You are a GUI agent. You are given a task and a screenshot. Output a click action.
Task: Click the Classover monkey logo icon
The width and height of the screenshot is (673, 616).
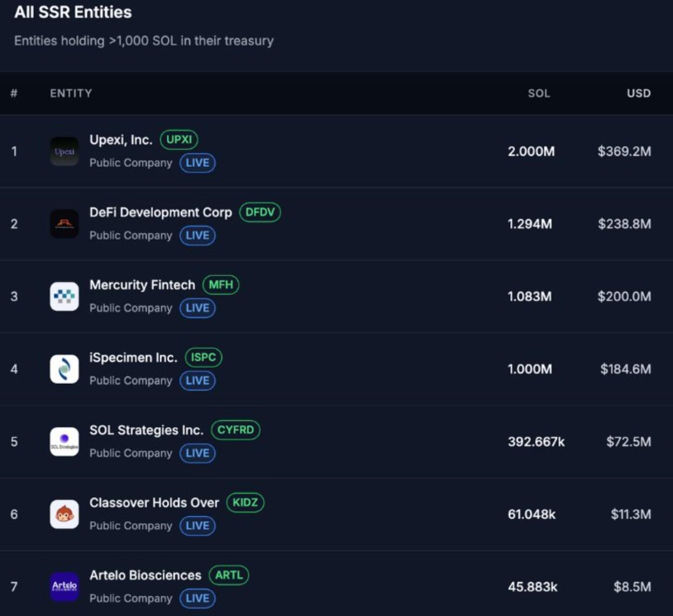pyautogui.click(x=64, y=514)
